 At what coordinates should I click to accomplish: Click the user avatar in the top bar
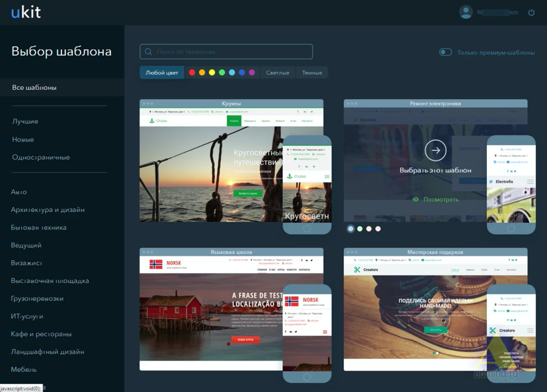click(466, 12)
